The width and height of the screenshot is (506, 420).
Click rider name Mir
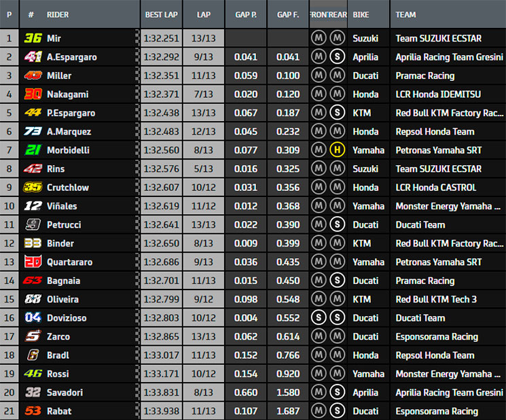point(54,39)
